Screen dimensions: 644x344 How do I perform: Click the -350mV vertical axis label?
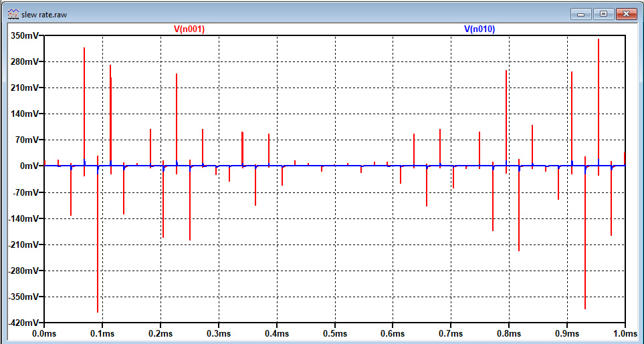23,297
